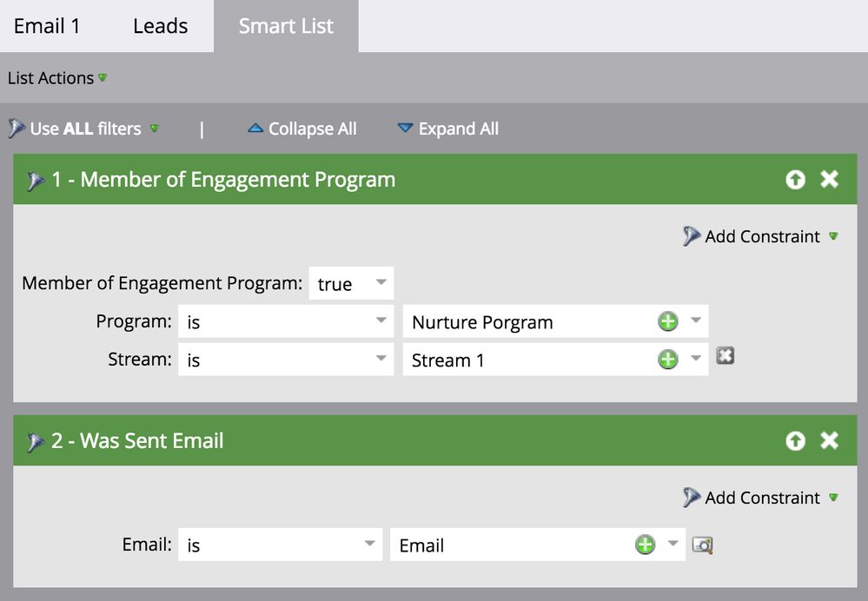
Task: Expand All filters
Action: click(448, 129)
